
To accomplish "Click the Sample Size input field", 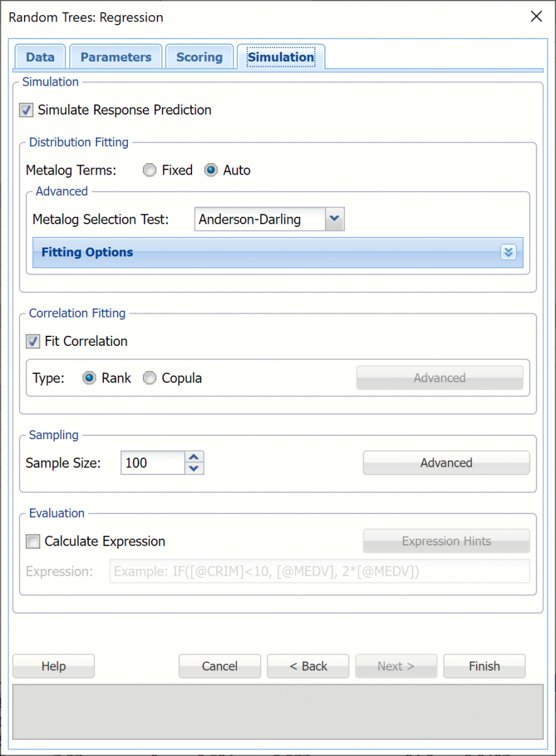I will pyautogui.click(x=153, y=463).
